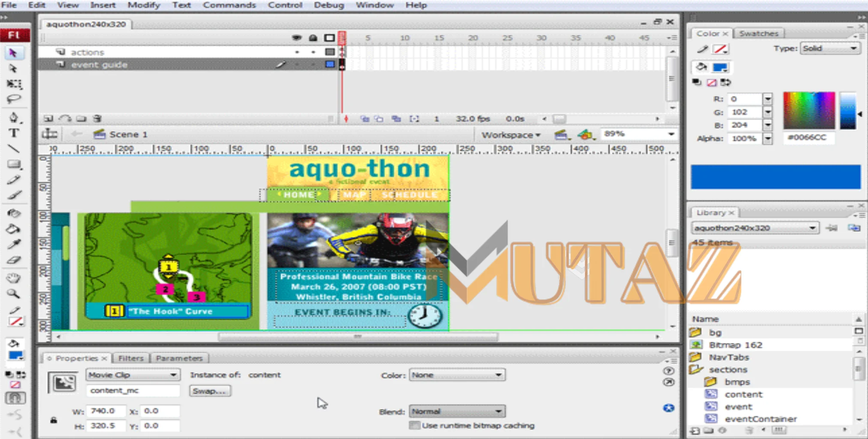Select Bitmap 162 in Library
This screenshot has width=868, height=439.
coord(735,345)
